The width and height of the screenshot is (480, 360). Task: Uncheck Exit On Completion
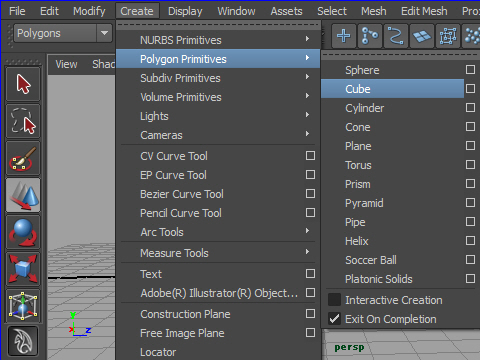334,319
